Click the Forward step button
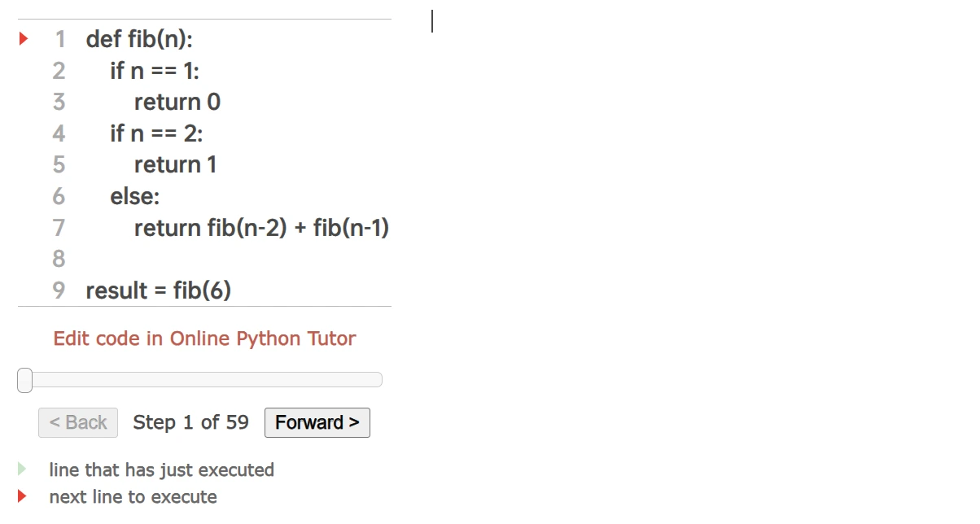The width and height of the screenshot is (980, 524). 317,422
